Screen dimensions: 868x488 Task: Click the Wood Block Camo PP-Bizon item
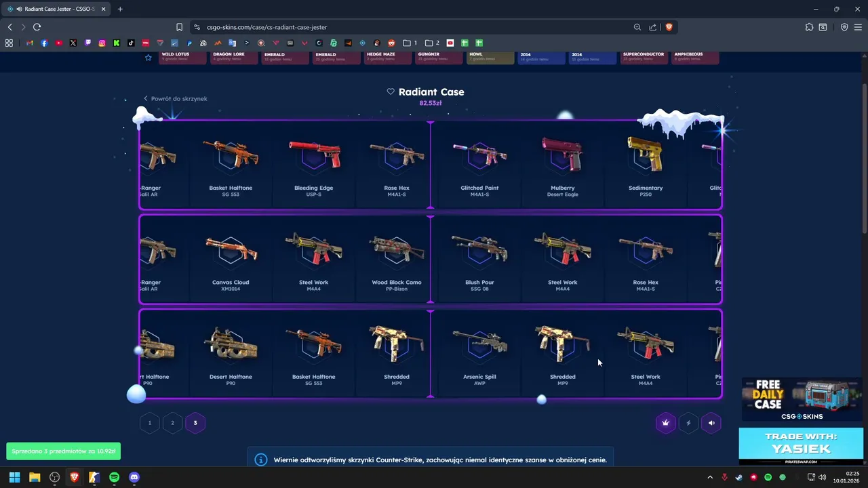pyautogui.click(x=397, y=260)
